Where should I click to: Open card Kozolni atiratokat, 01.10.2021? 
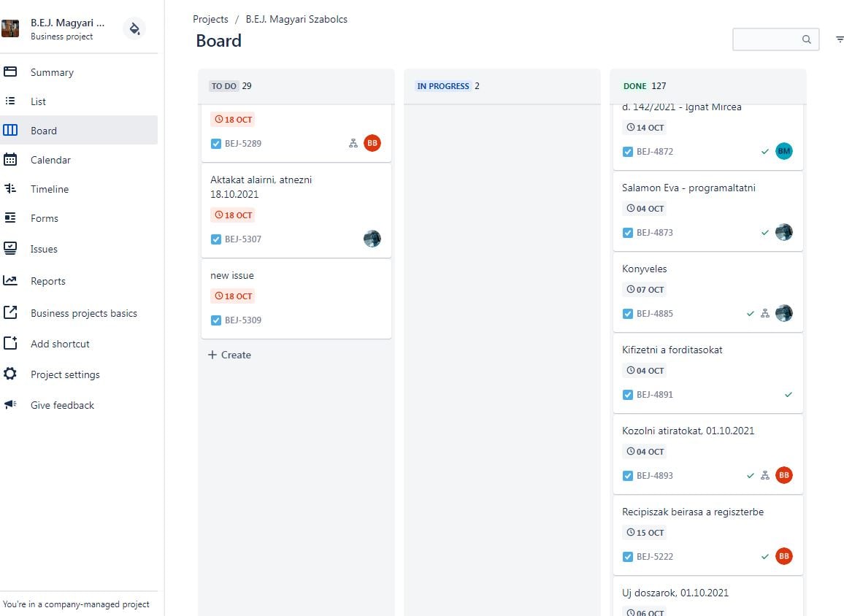click(x=707, y=455)
